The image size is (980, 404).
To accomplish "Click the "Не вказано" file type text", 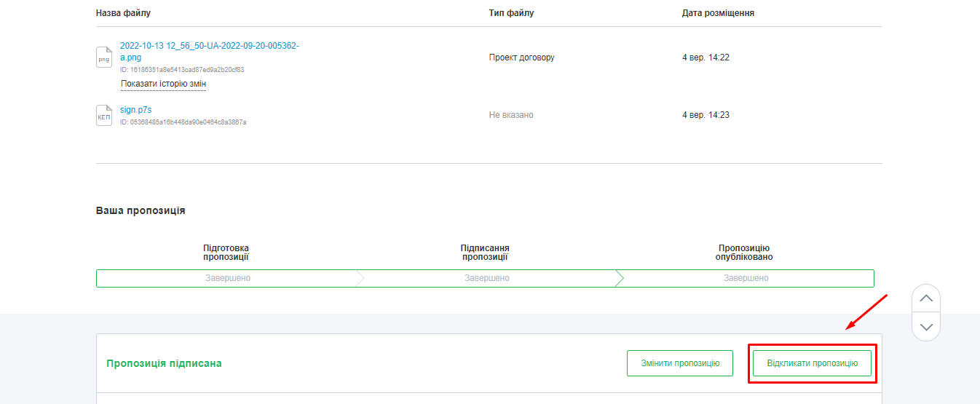I will (x=511, y=115).
